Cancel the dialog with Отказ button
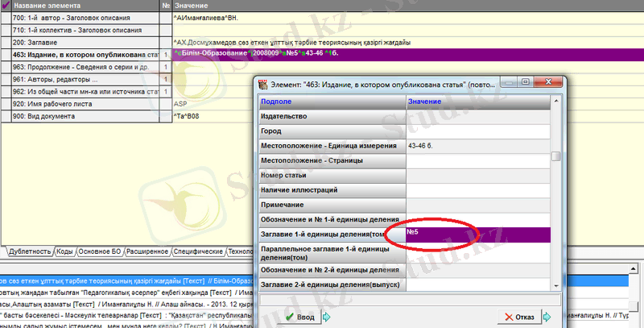The height and width of the screenshot is (328, 644). 519,317
